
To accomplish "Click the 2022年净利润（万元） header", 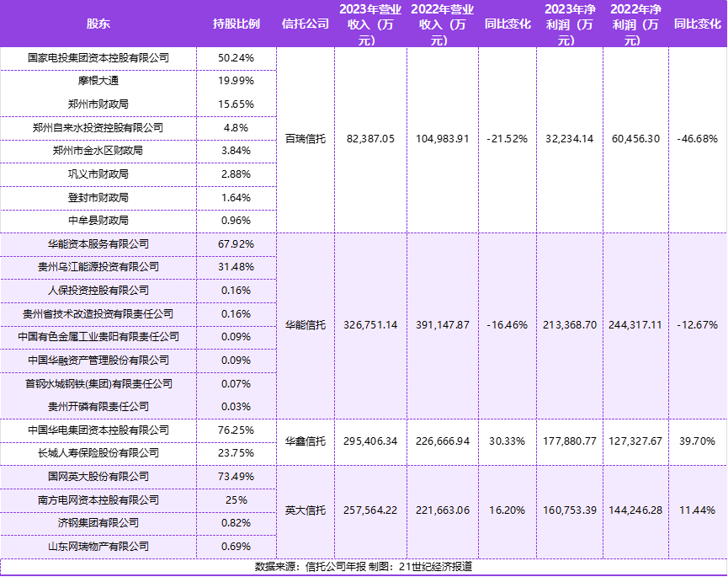I will [635, 24].
